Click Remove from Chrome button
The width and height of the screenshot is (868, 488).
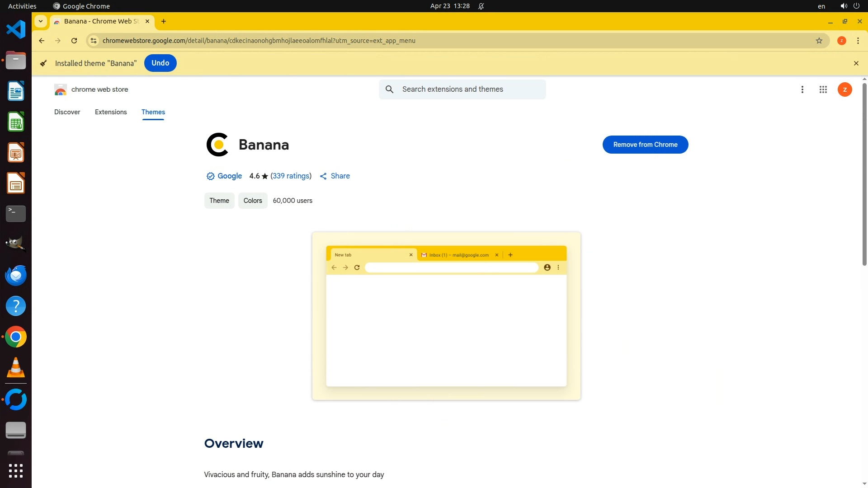[645, 145]
